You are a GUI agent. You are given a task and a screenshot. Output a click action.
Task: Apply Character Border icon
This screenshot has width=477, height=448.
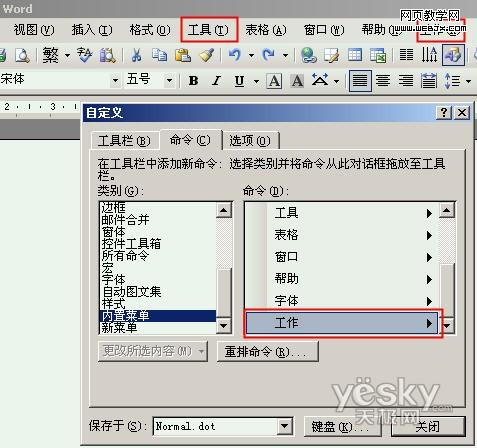click(x=274, y=81)
